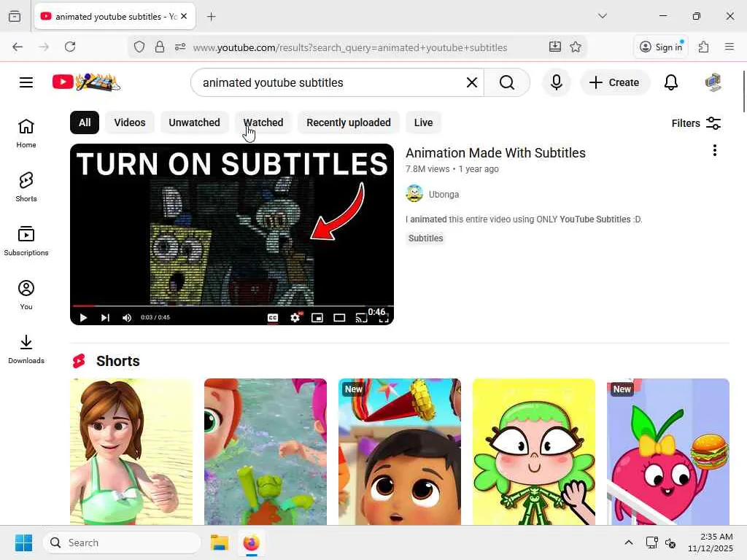Open Ubonga channel link
The width and height of the screenshot is (747, 560).
pyautogui.click(x=444, y=194)
